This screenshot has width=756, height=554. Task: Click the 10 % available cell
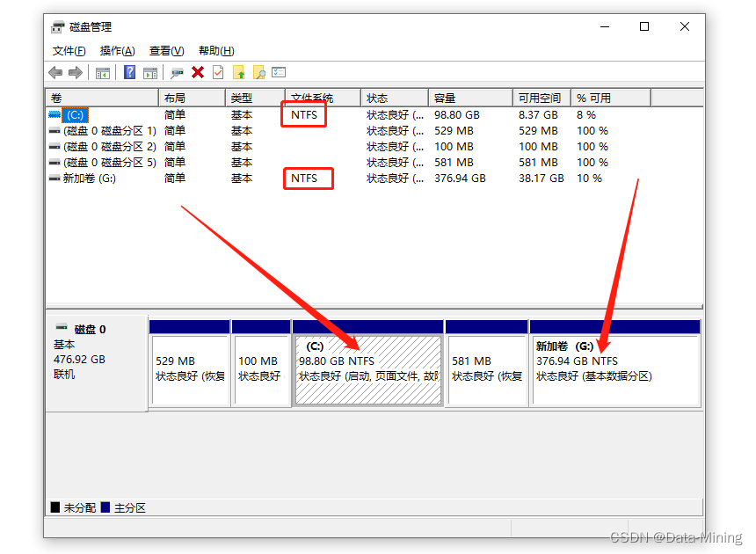(x=589, y=179)
